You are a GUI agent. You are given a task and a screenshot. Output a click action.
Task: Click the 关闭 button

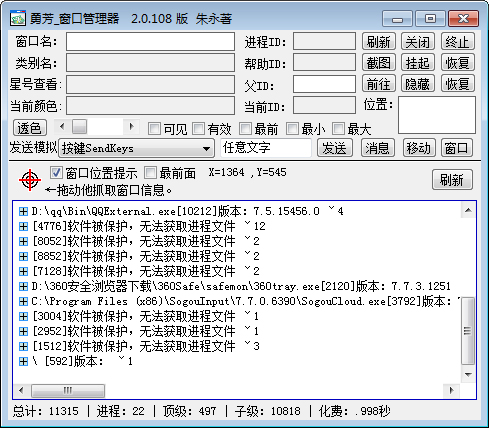click(418, 42)
